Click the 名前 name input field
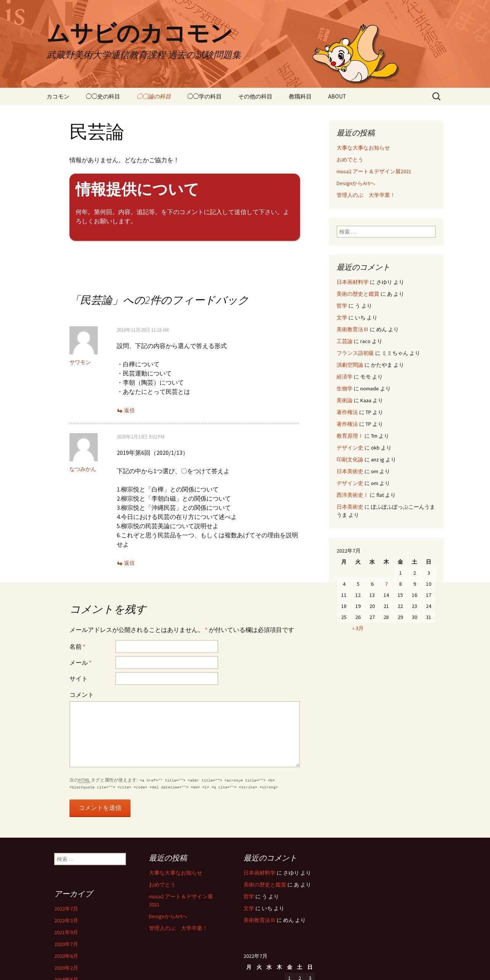The width and height of the screenshot is (490, 980). tap(167, 646)
